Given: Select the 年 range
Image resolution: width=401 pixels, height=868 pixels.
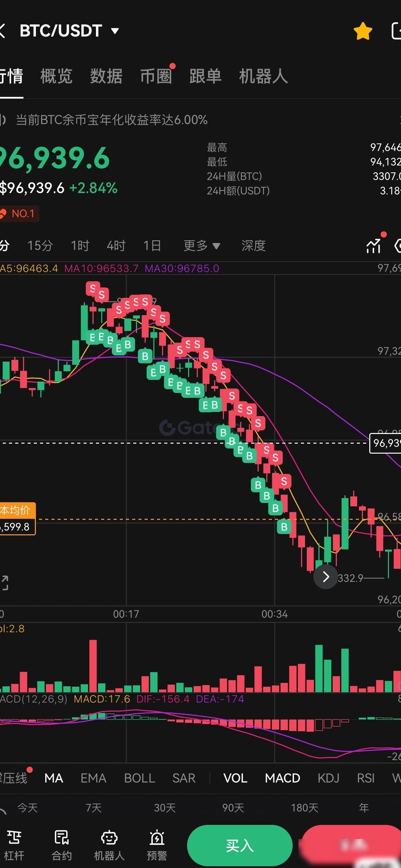Looking at the screenshot, I should coord(364,808).
